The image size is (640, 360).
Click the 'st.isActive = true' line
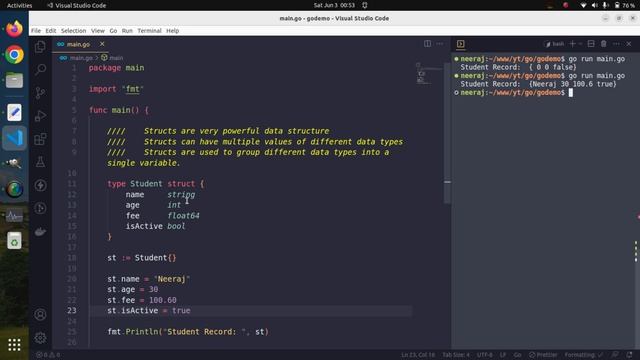149,311
